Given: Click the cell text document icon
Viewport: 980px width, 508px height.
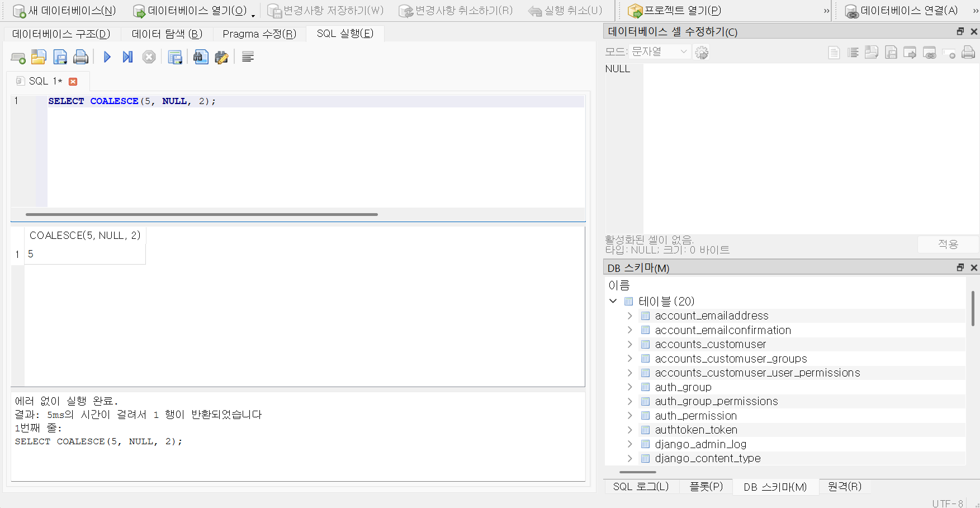Looking at the screenshot, I should 834,53.
